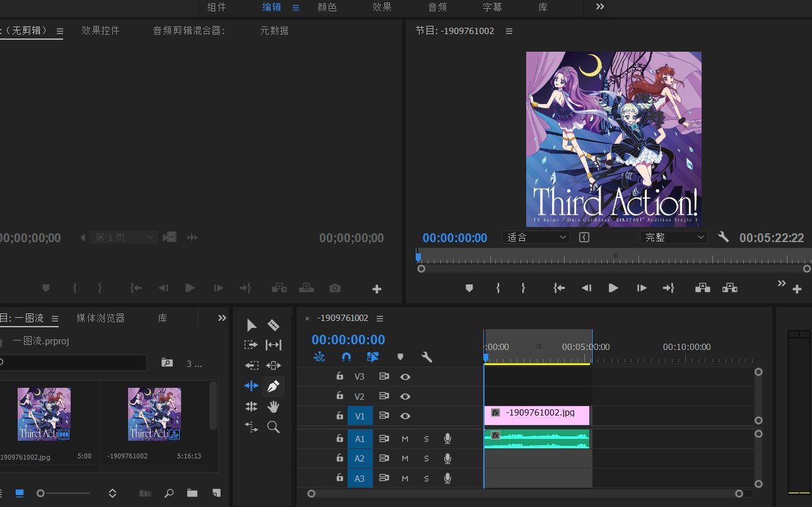Open the 元数据 tab
The height and width of the screenshot is (507, 812).
[x=274, y=30]
